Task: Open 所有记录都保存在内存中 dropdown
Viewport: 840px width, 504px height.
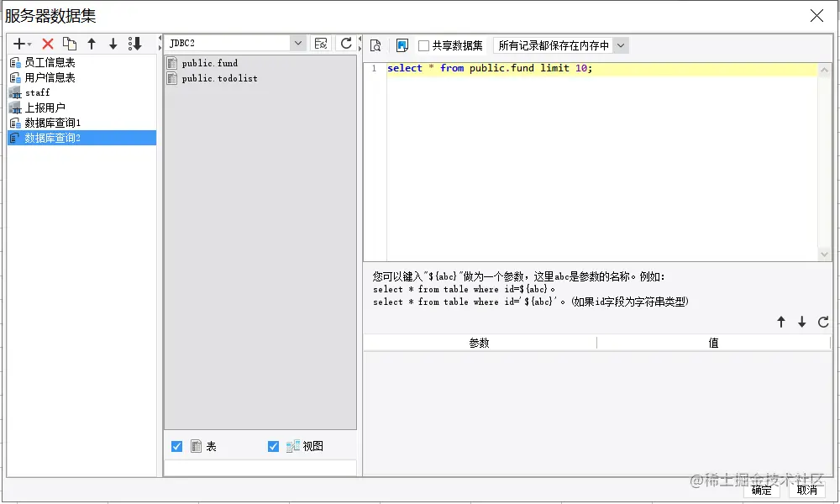Action: pos(621,45)
